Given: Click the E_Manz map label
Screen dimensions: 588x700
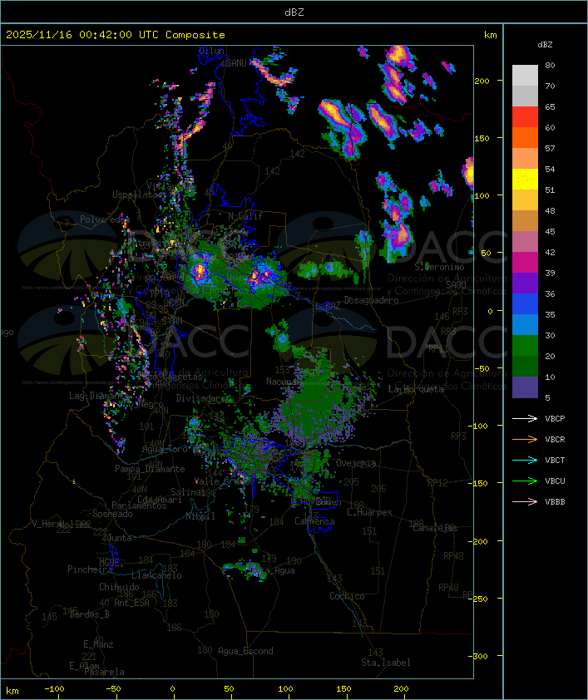Looking at the screenshot, I should click(x=98, y=644).
